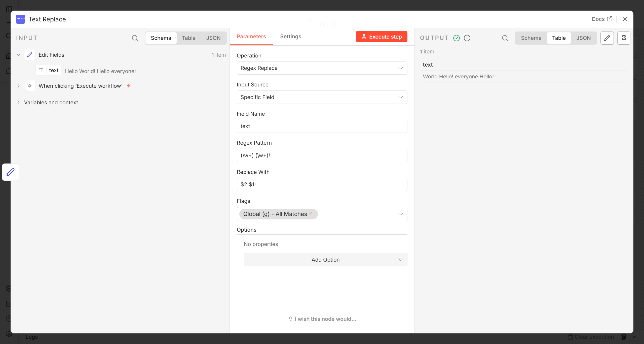The height and width of the screenshot is (344, 644).
Task: Click the output info icon
Action: point(467,38)
